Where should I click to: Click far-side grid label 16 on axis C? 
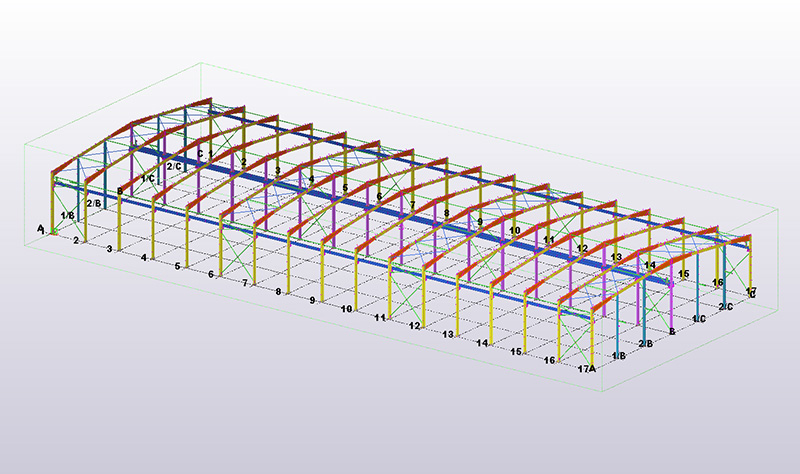click(718, 282)
